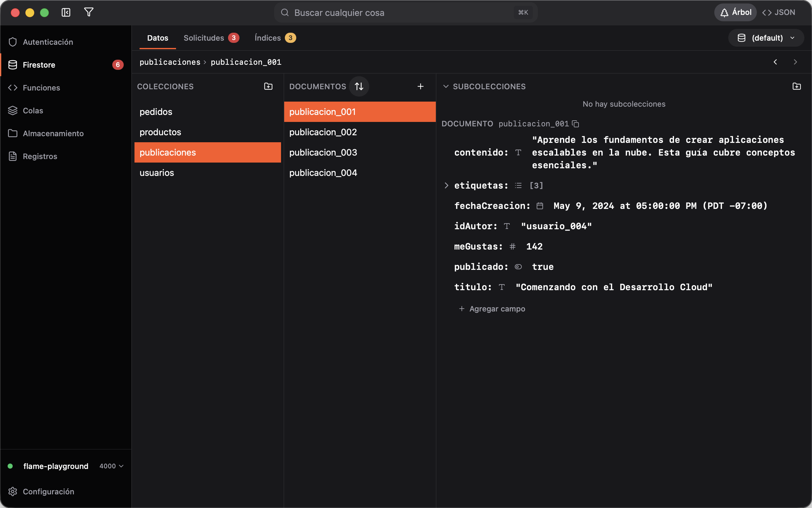This screenshot has height=508, width=812.
Task: Click the Colas layers icon
Action: pos(13,110)
